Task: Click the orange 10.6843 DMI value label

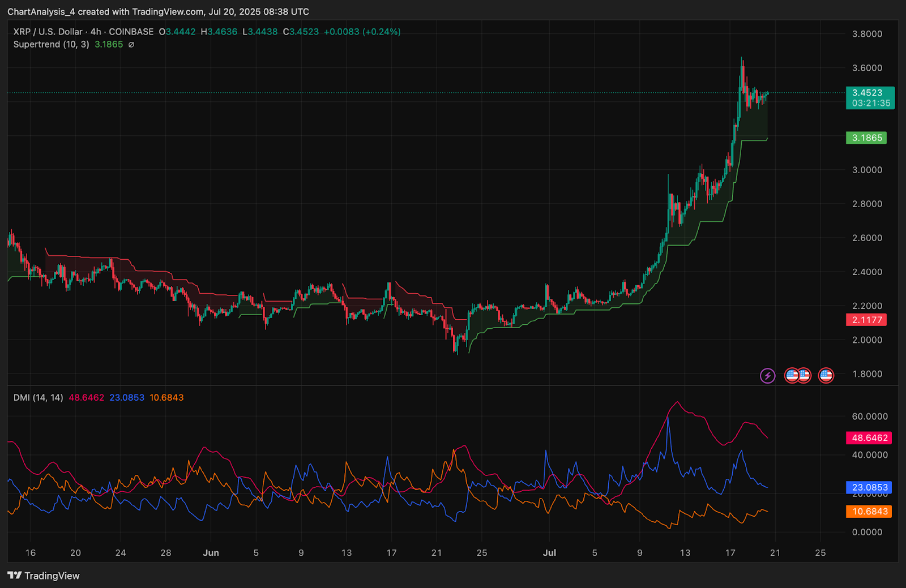Action: click(x=869, y=512)
